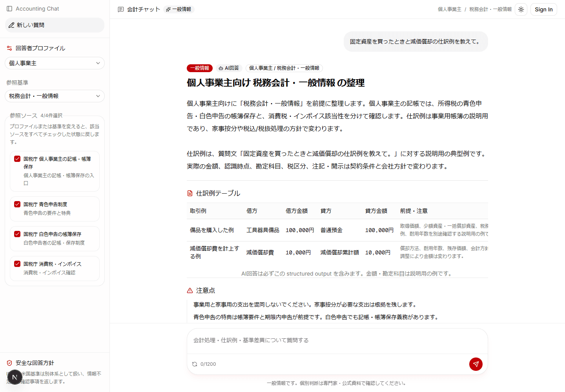Uncheck 国税庁 青色申告制度 source
565x392 pixels.
[17, 204]
